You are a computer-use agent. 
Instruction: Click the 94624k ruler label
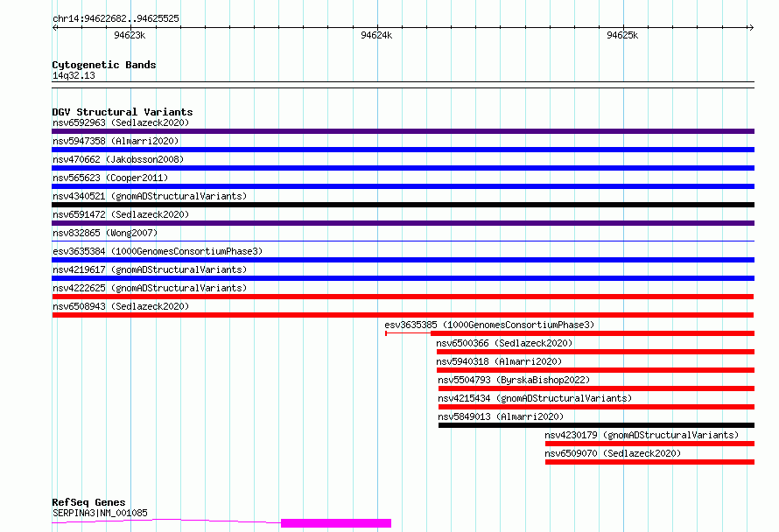click(x=376, y=35)
